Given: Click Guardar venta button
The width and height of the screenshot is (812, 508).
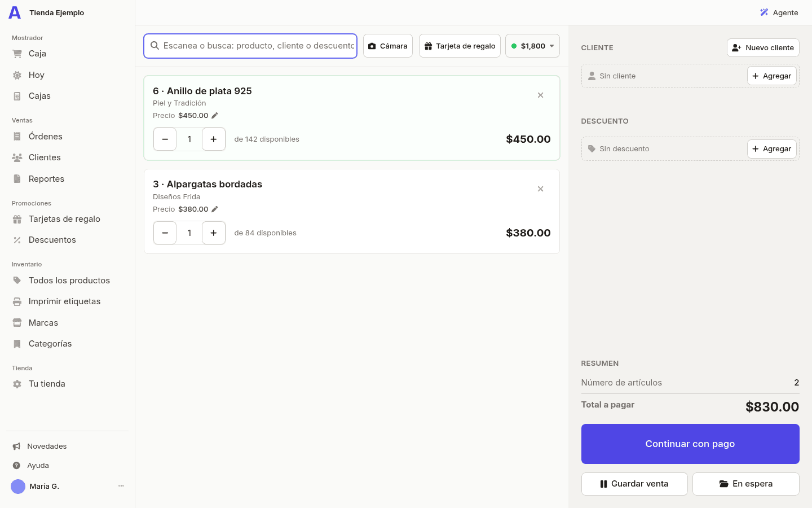Looking at the screenshot, I should pos(634,484).
